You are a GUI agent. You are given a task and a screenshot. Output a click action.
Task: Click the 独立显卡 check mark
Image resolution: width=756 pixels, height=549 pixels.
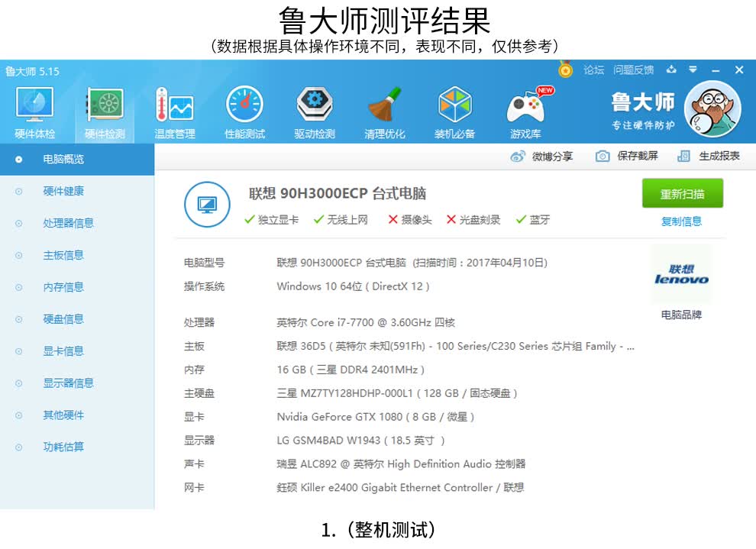click(249, 220)
